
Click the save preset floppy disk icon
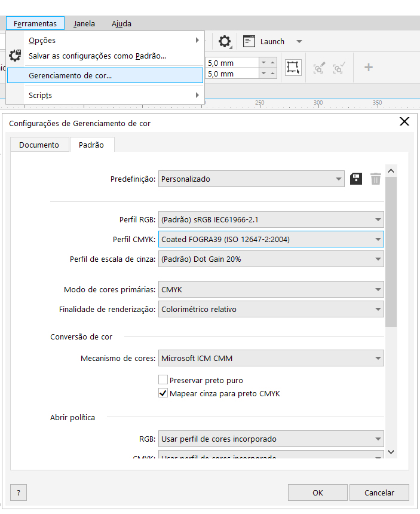(x=356, y=179)
